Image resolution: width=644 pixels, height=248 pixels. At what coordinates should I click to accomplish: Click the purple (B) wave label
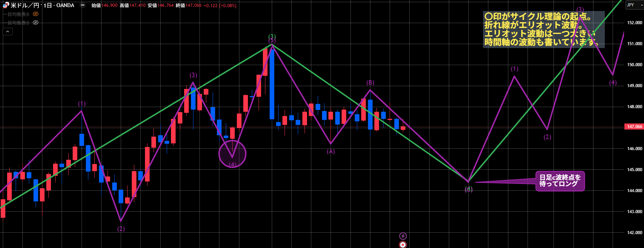tap(370, 83)
